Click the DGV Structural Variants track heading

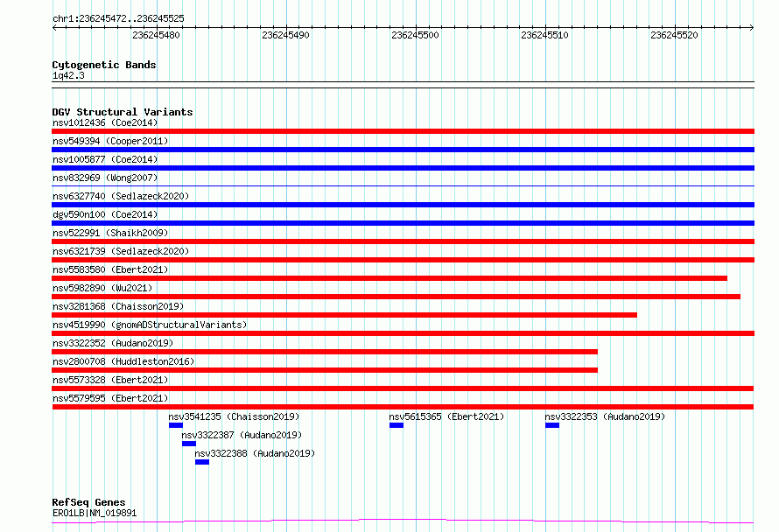(123, 112)
